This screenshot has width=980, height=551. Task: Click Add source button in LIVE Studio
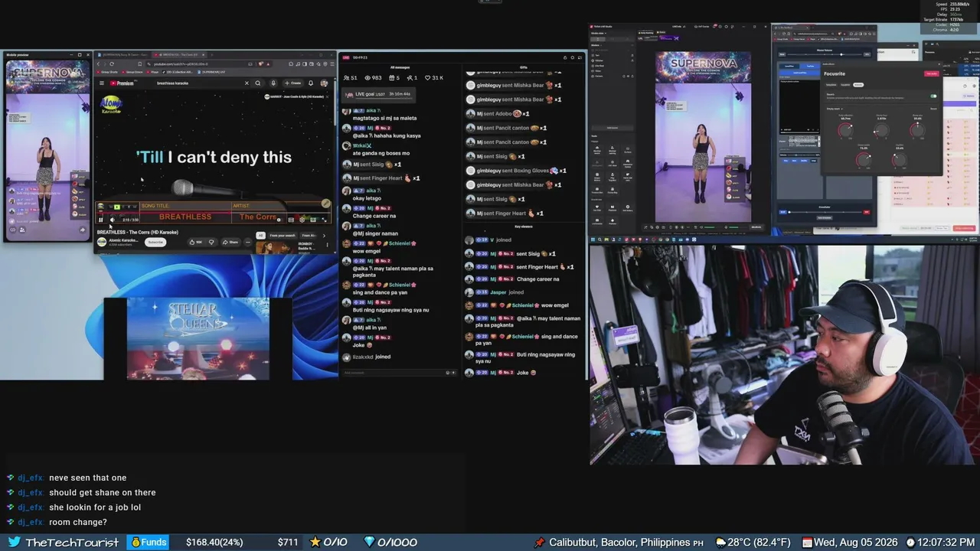[612, 128]
